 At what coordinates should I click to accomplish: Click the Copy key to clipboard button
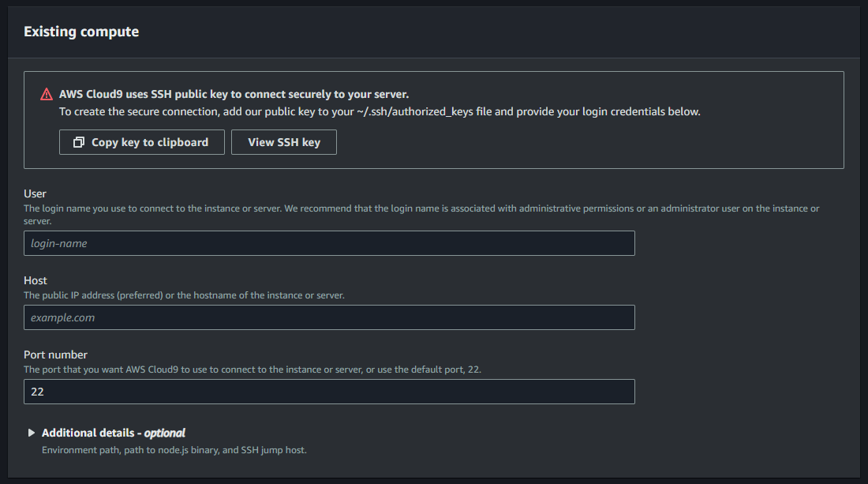[141, 142]
